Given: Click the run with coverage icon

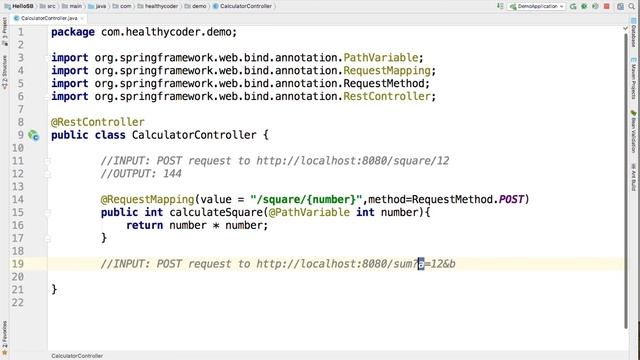Looking at the screenshot, I should (x=595, y=6).
